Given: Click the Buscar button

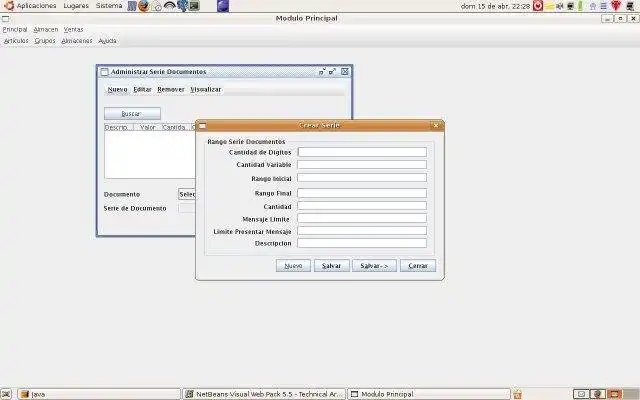Looking at the screenshot, I should [132, 113].
